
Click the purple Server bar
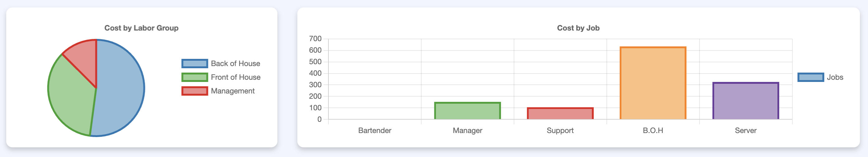745,101
